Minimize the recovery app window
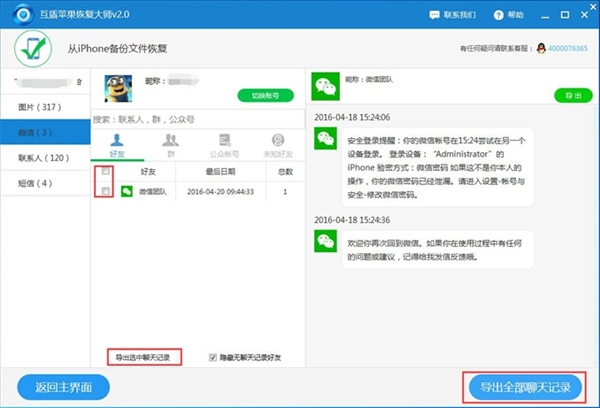The height and width of the screenshot is (408, 600). pos(545,15)
